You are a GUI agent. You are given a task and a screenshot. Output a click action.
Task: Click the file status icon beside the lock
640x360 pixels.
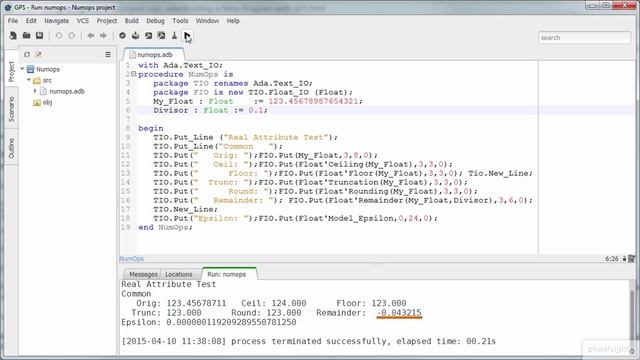point(632,259)
